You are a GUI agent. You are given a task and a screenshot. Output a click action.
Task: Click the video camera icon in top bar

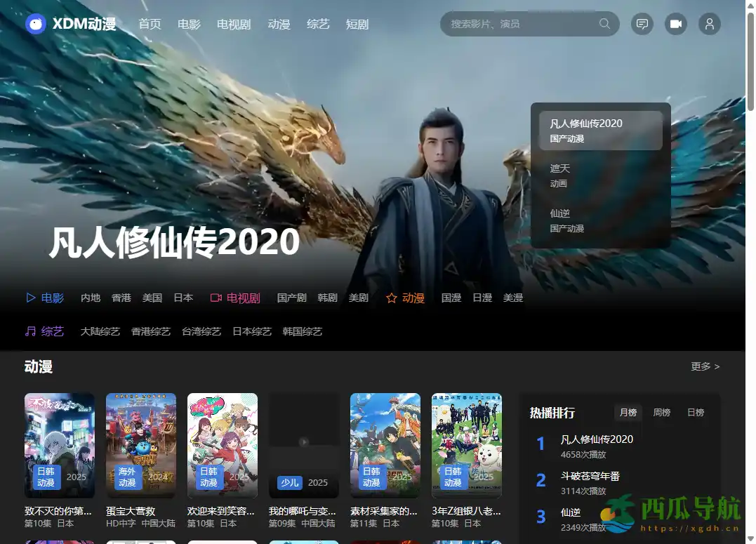(x=675, y=24)
